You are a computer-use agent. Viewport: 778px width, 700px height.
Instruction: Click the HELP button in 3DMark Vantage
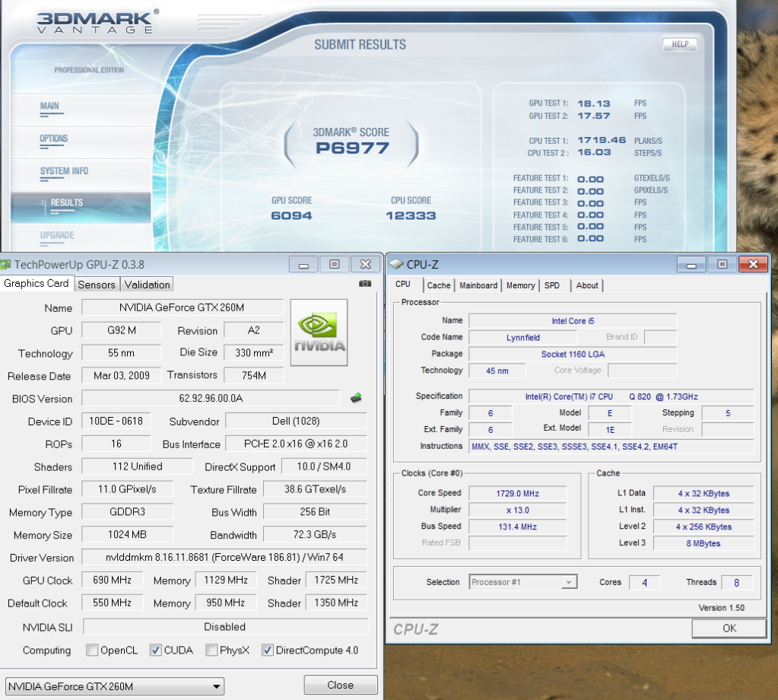pyautogui.click(x=680, y=44)
